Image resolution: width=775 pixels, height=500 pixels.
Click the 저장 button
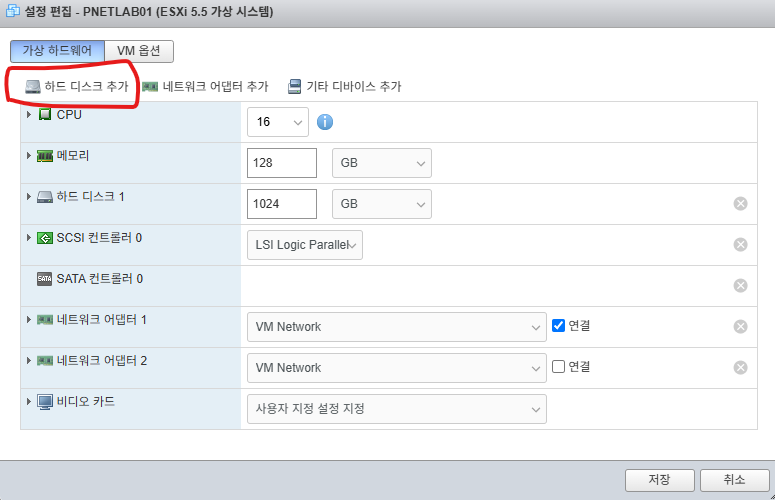click(660, 480)
